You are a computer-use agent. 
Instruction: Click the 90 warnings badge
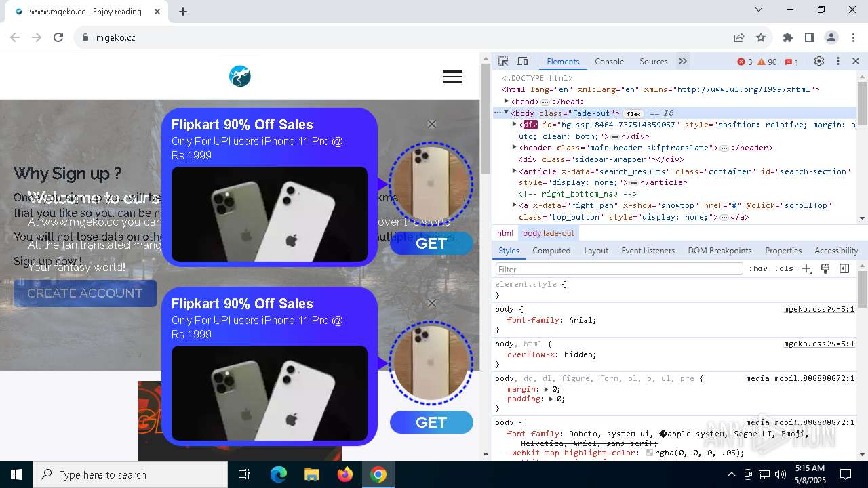768,62
